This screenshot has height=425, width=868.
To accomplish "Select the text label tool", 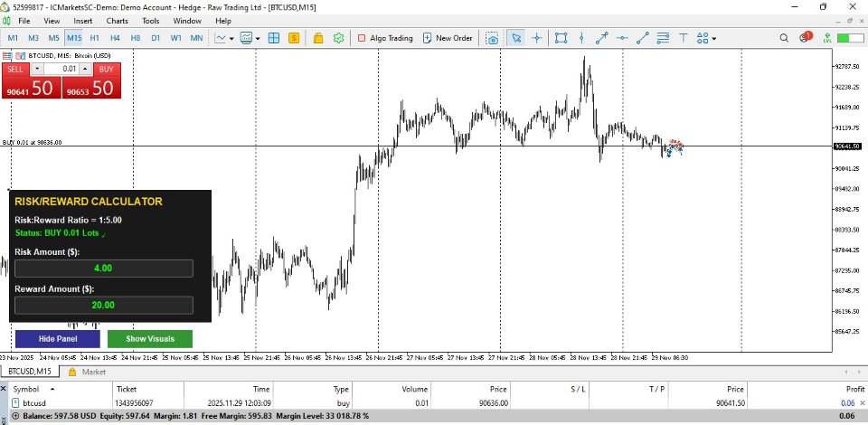I will pos(684,38).
